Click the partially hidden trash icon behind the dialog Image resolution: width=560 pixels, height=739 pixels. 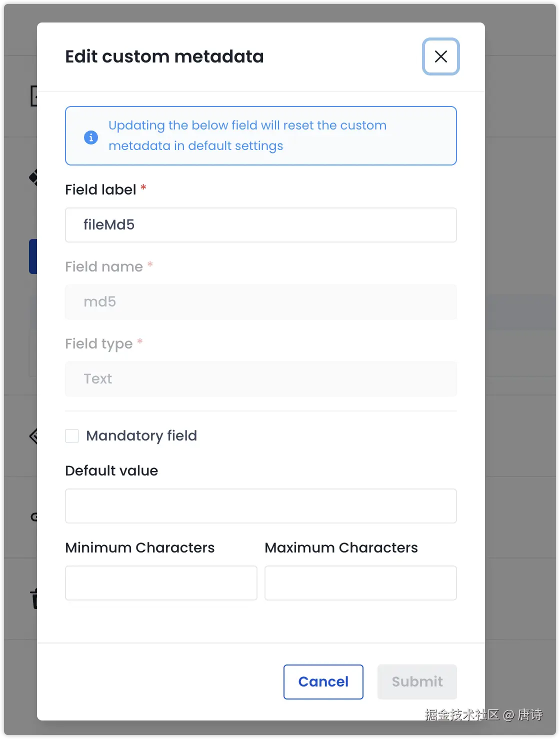coord(34,598)
